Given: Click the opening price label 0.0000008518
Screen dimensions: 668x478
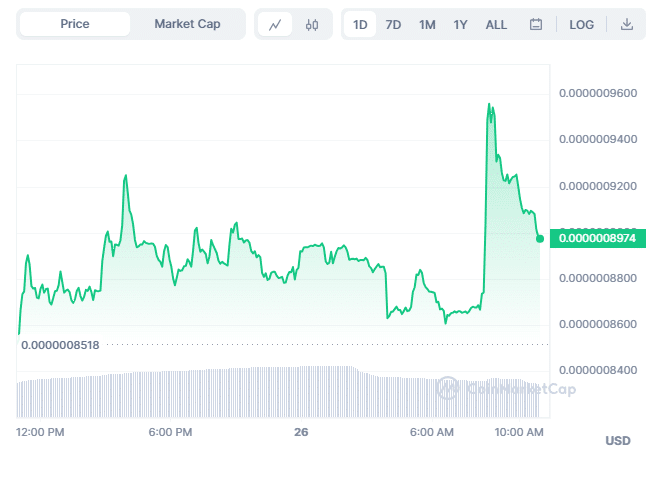Looking at the screenshot, I should click(60, 345).
